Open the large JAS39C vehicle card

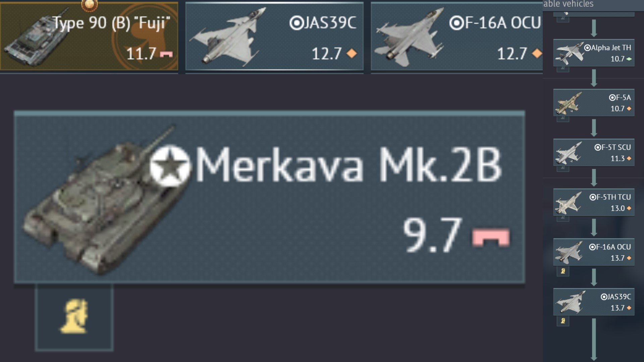[x=274, y=36]
